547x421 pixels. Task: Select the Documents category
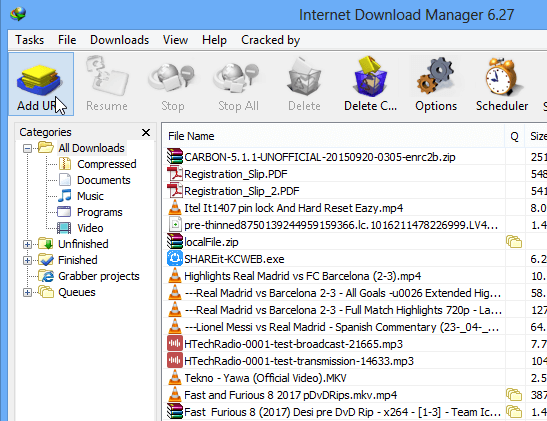104,180
